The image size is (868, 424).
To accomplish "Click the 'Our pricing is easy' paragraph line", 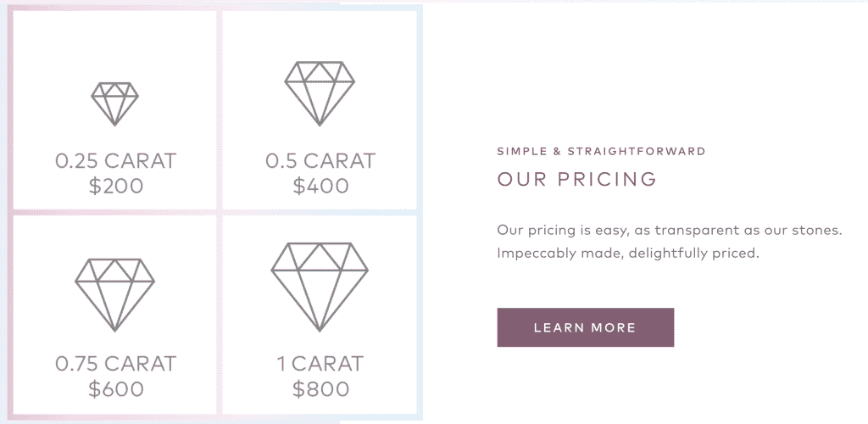I will [670, 230].
